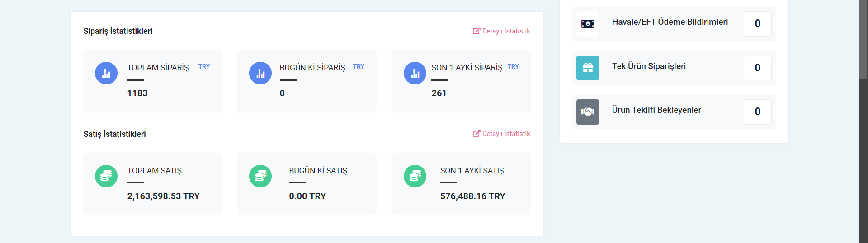Click the Bugün Ki Sipariş chart icon
Image resolution: width=868 pixels, height=243 pixels.
260,73
